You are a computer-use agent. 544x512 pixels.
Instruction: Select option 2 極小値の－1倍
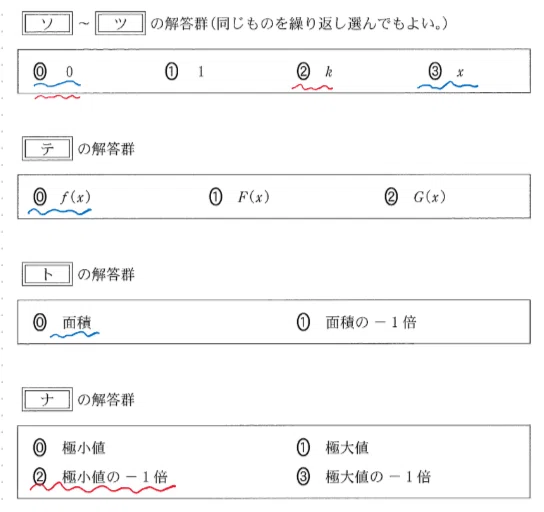[x=101, y=477]
